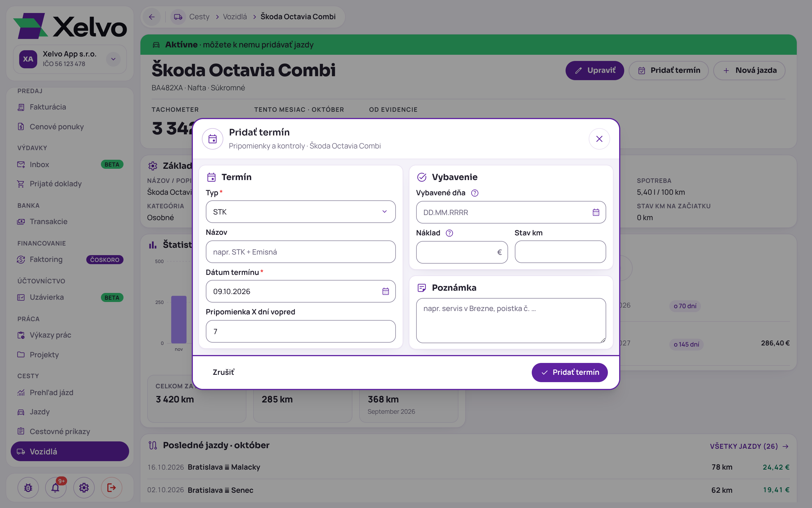Select Vozidlá in sidebar
The image size is (812, 508).
(x=70, y=451)
